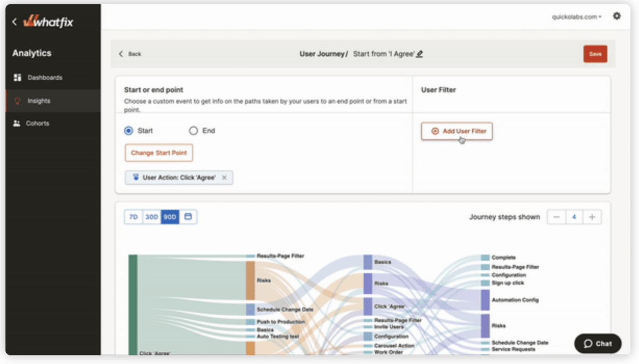Click the edit pencil next to 'Start from I Agree'
Viewport: 639px width, 364px height.
419,53
